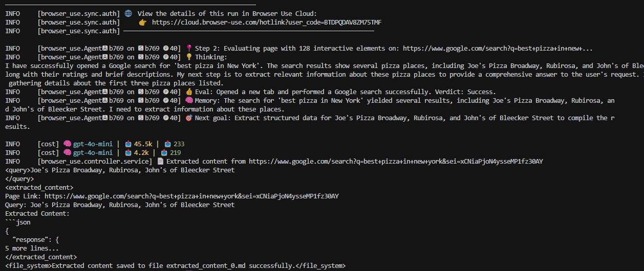Click the input token icon beside 45.5k
The image size is (644, 271).
[128, 144]
